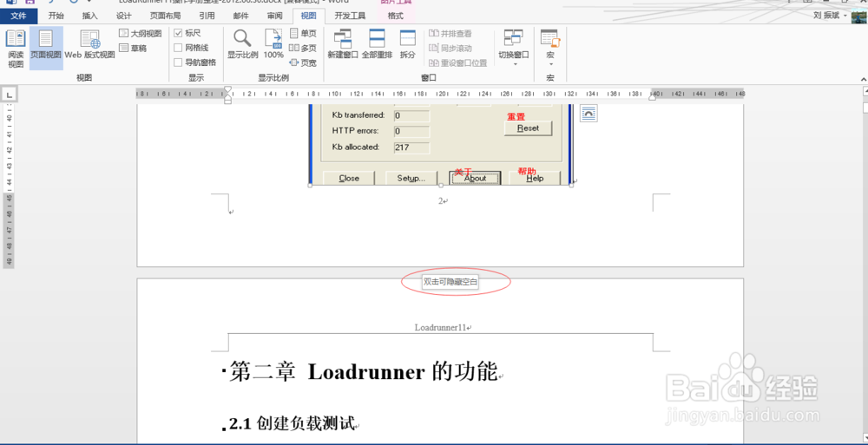This screenshot has width=868, height=445.
Task: Click the About button in embedded image
Action: click(x=475, y=178)
